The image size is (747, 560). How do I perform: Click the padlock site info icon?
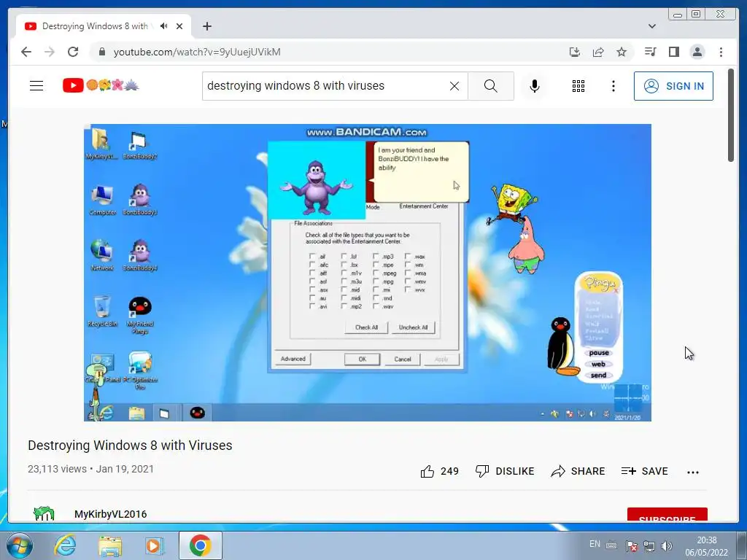[x=101, y=52]
